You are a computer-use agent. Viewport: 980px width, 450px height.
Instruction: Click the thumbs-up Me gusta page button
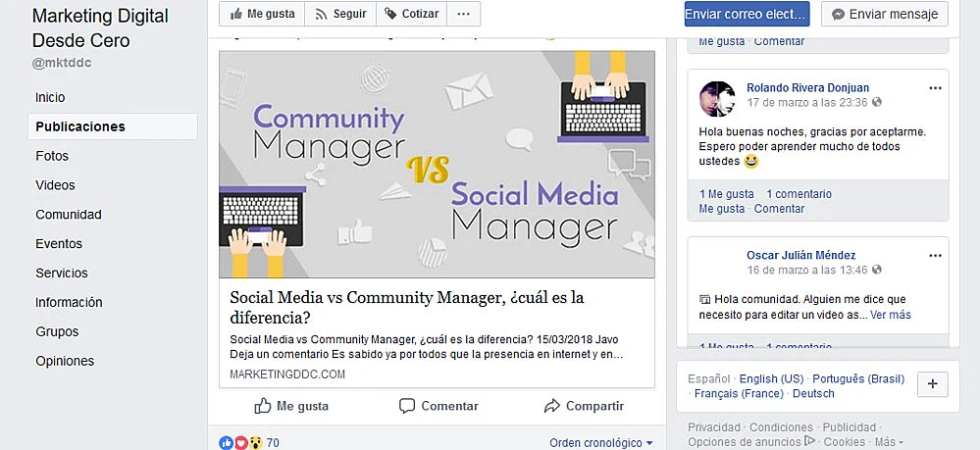coord(262,14)
